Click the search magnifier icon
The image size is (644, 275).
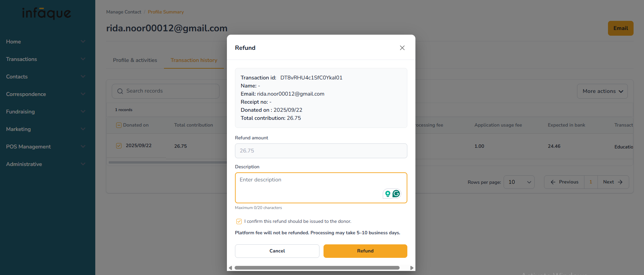[120, 91]
